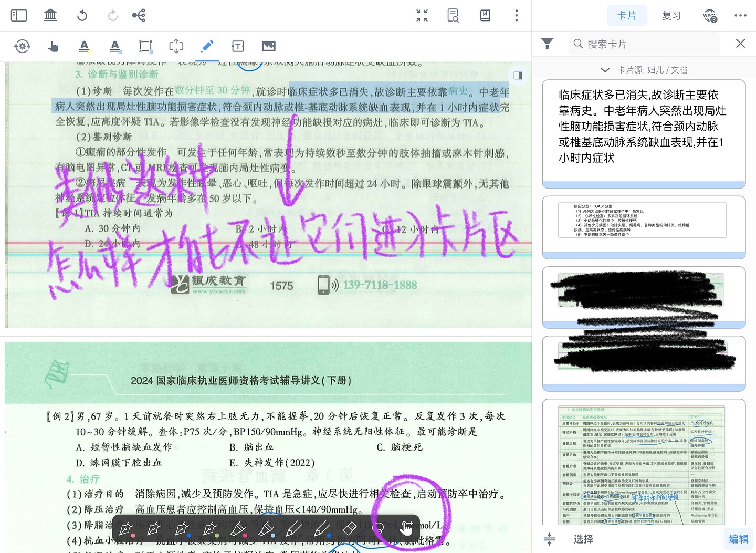The height and width of the screenshot is (553, 756).
Task: Select the pencil tool with blue dot
Action: [322, 528]
